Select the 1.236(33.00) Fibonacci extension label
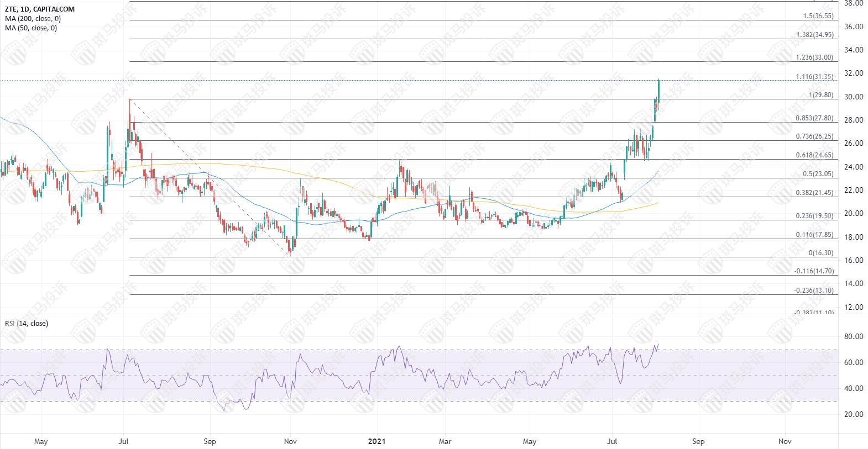 coord(814,57)
